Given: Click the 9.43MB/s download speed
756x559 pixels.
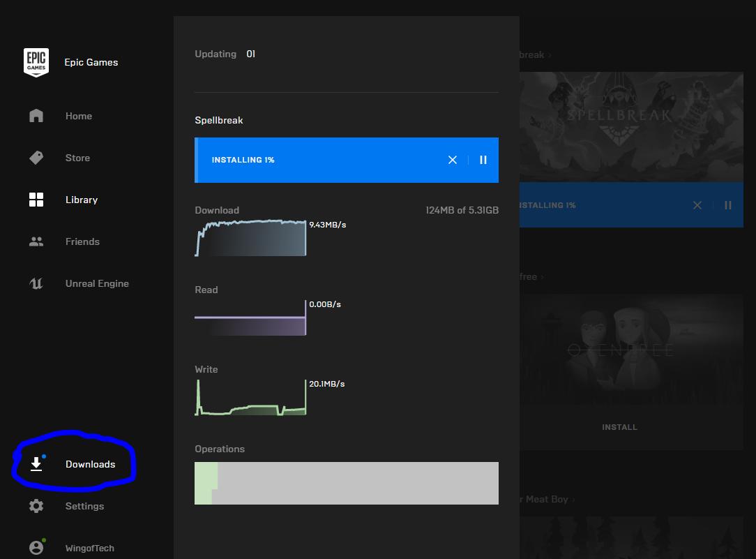Looking at the screenshot, I should (x=327, y=225).
